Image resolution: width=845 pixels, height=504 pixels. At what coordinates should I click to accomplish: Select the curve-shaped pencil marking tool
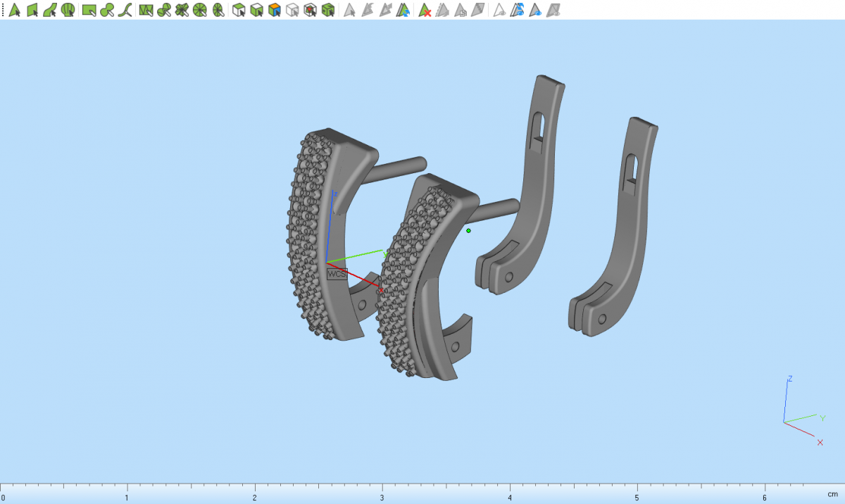(125, 10)
